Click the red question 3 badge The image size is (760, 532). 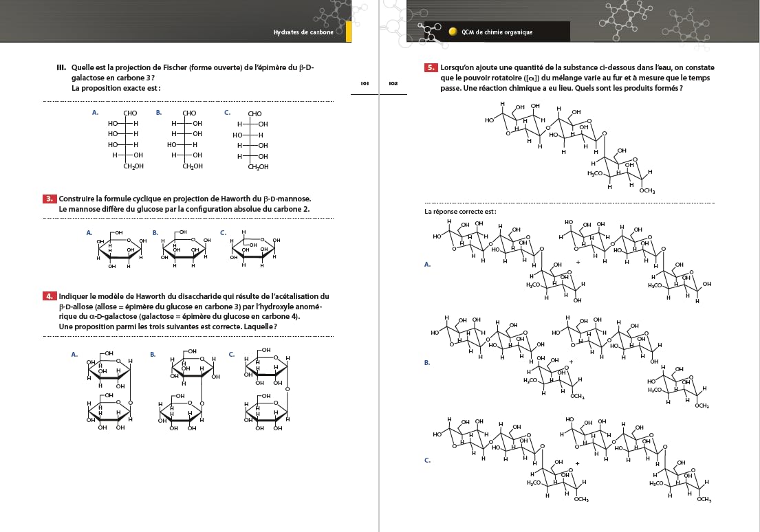coord(50,199)
